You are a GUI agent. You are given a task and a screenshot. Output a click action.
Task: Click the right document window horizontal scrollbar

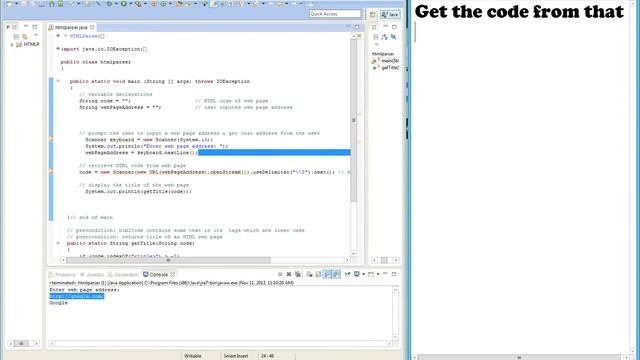point(519,358)
